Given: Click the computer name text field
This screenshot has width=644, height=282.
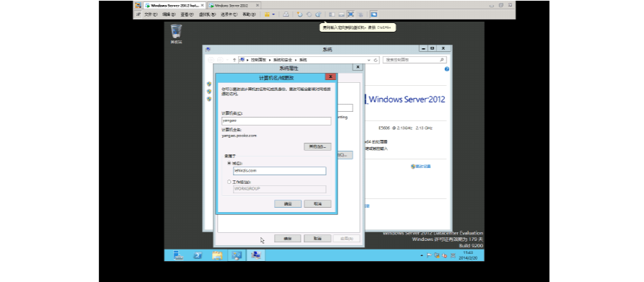Looking at the screenshot, I should pos(276,120).
